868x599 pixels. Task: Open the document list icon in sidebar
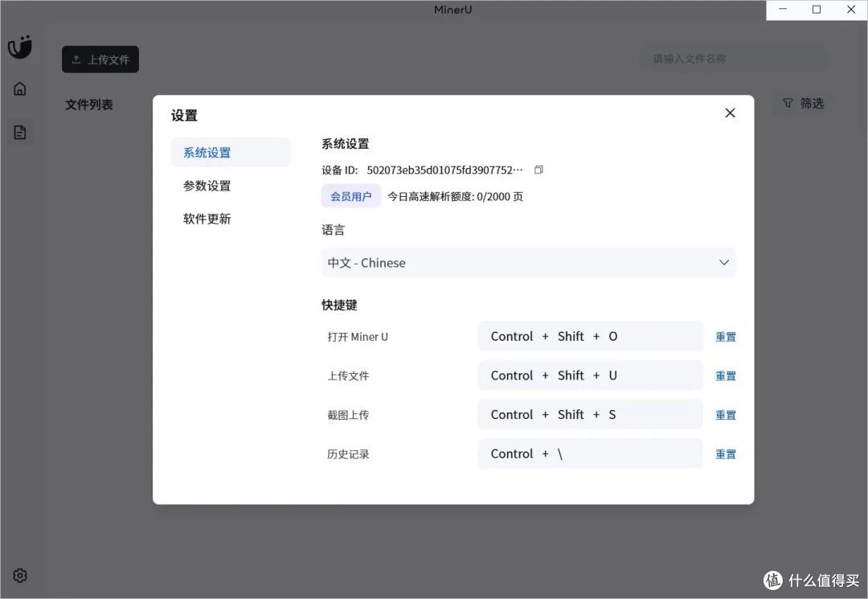pyautogui.click(x=20, y=133)
